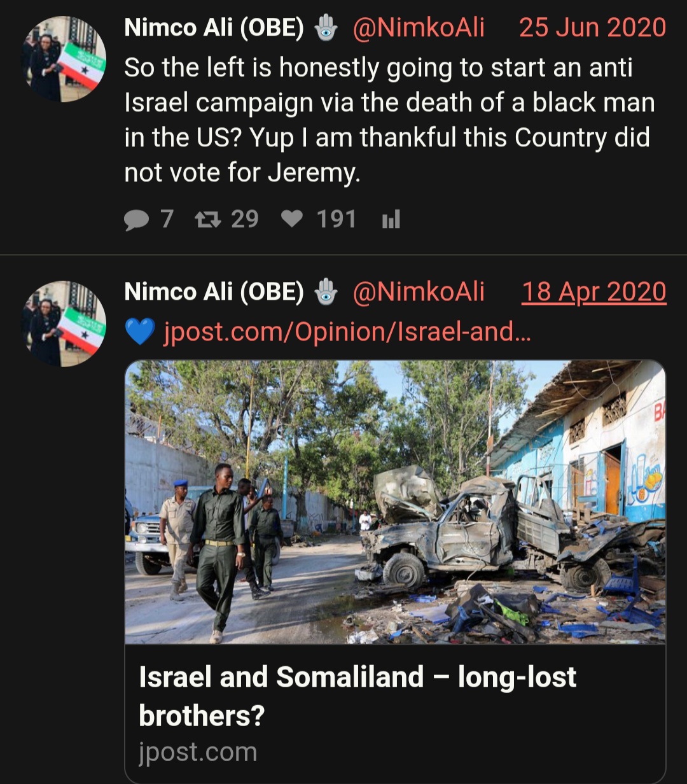Click the reply speech bubble icon
This screenshot has height=784, width=687.
click(x=135, y=220)
